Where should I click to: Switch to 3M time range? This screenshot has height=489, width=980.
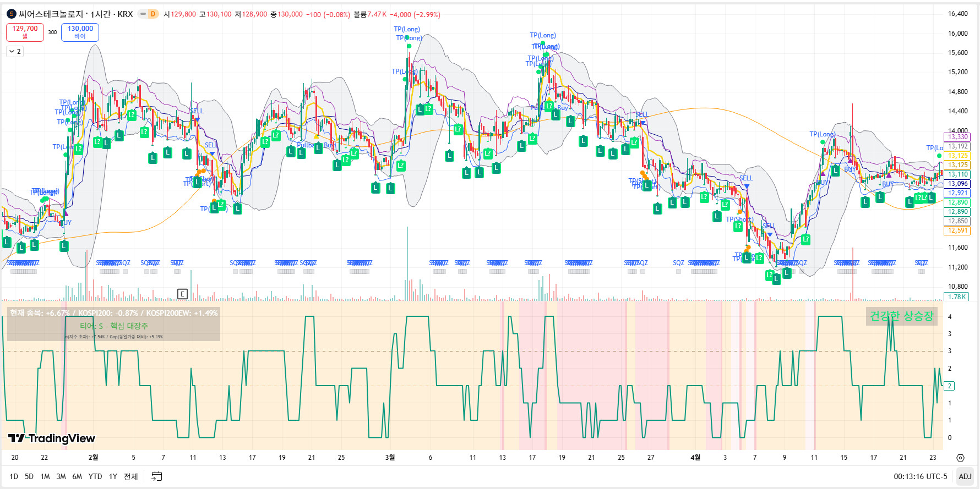pyautogui.click(x=61, y=476)
